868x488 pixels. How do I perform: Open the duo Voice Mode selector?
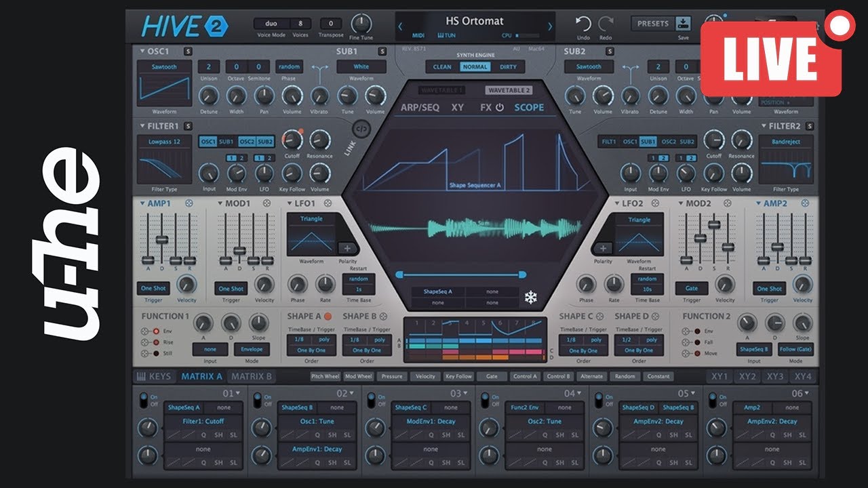pos(273,24)
